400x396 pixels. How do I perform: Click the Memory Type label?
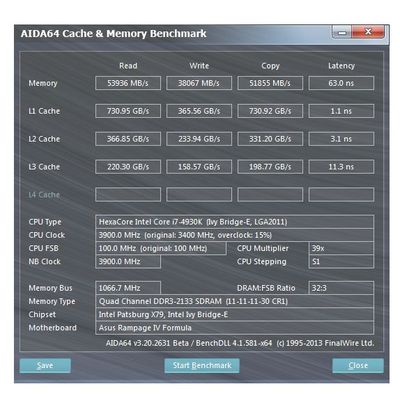coord(52,301)
